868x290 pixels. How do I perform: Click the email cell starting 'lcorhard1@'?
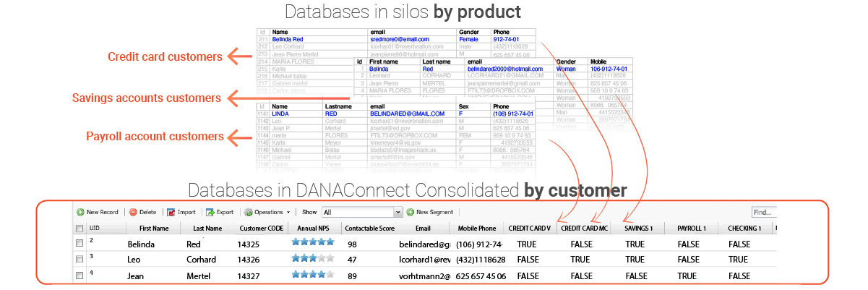coord(425,260)
